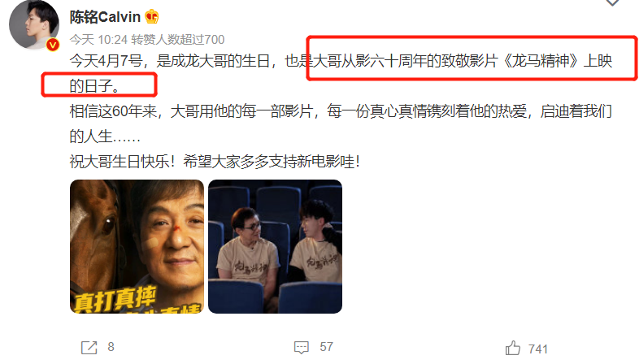Click the 陈铭Calvin username

point(105,17)
